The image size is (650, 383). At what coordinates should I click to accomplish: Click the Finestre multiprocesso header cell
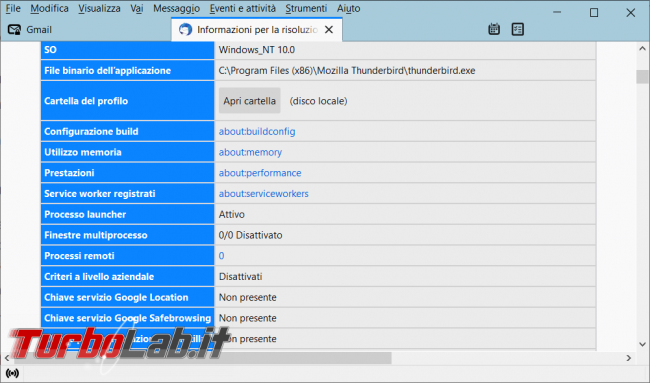point(128,235)
